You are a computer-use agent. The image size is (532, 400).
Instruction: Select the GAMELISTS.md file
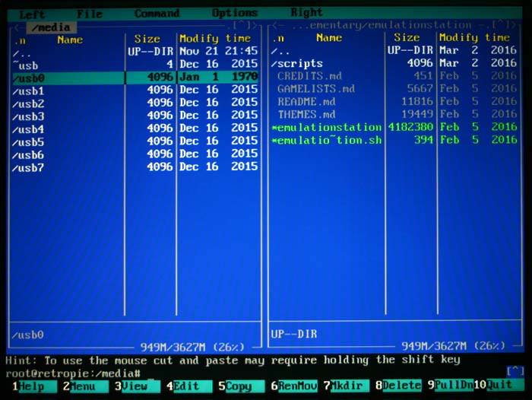click(394, 89)
